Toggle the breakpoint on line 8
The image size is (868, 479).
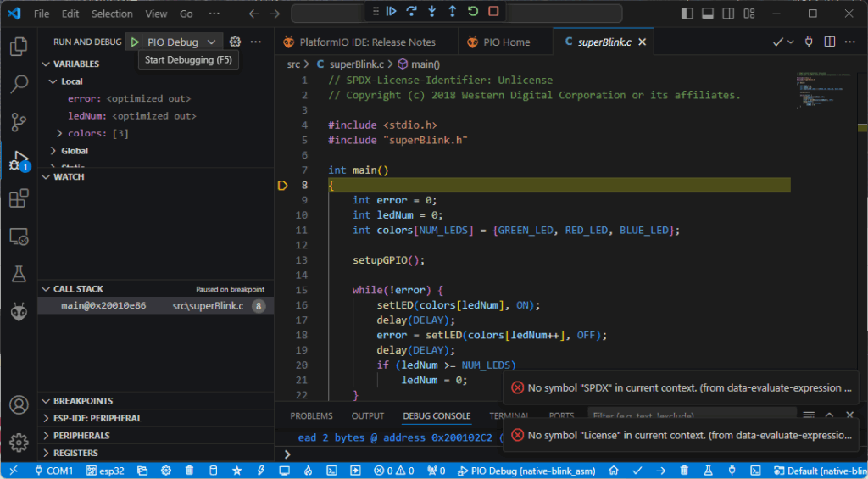[283, 185]
